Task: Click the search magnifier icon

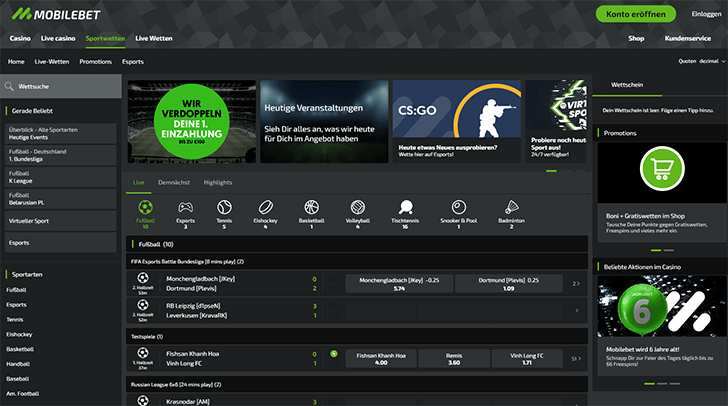Action: point(9,86)
